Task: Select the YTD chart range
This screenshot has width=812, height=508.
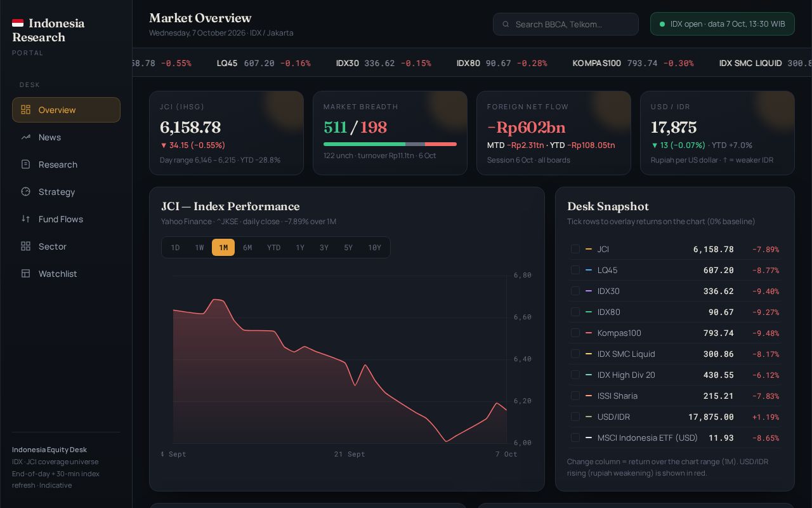Action: 273,248
